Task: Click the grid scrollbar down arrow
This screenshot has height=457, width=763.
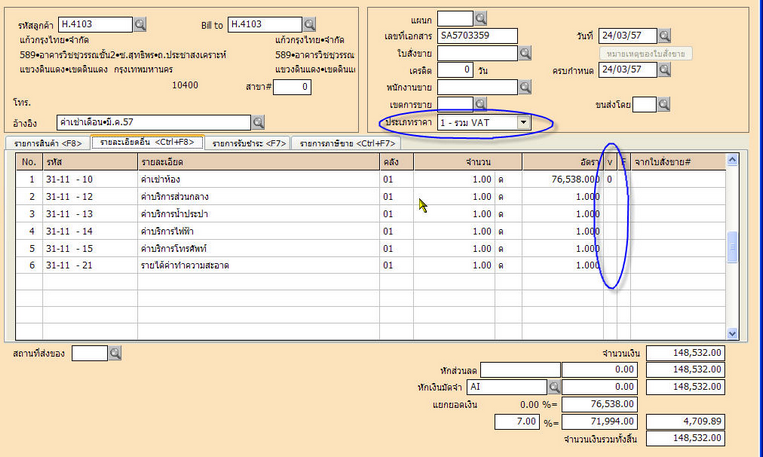Action: pyautogui.click(x=731, y=333)
